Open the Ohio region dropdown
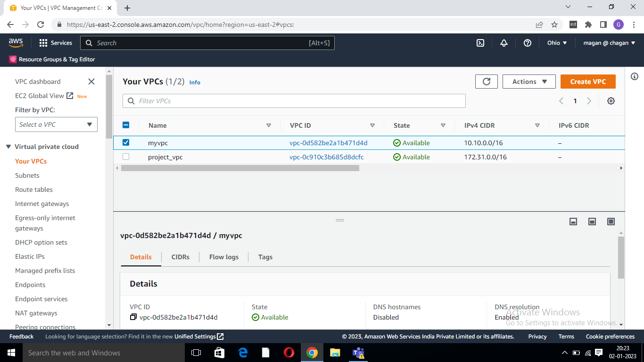Viewport: 644px width, 362px height. (x=557, y=42)
